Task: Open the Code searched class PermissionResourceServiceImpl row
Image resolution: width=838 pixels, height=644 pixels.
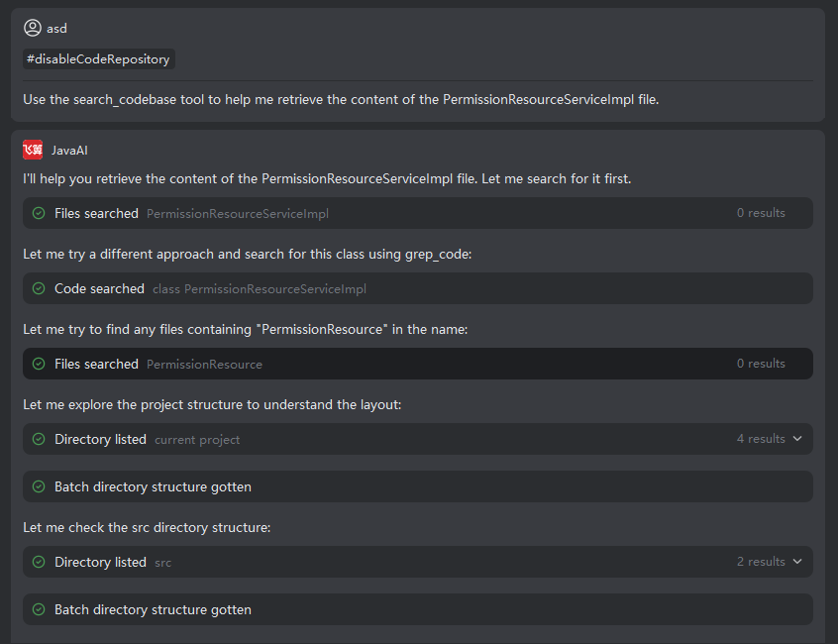Action: click(396, 288)
